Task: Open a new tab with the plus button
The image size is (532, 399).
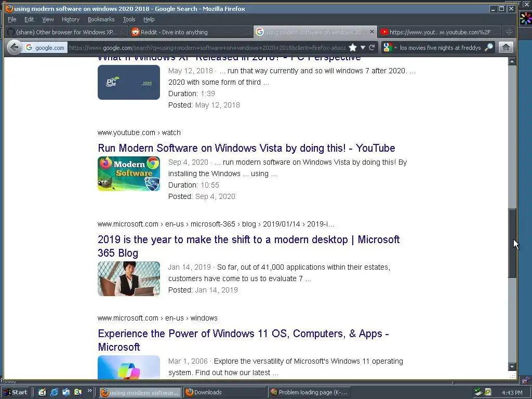Action: pyautogui.click(x=509, y=32)
